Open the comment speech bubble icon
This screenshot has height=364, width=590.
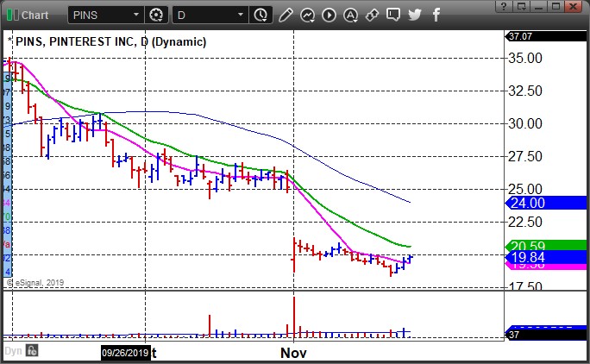pos(393,15)
